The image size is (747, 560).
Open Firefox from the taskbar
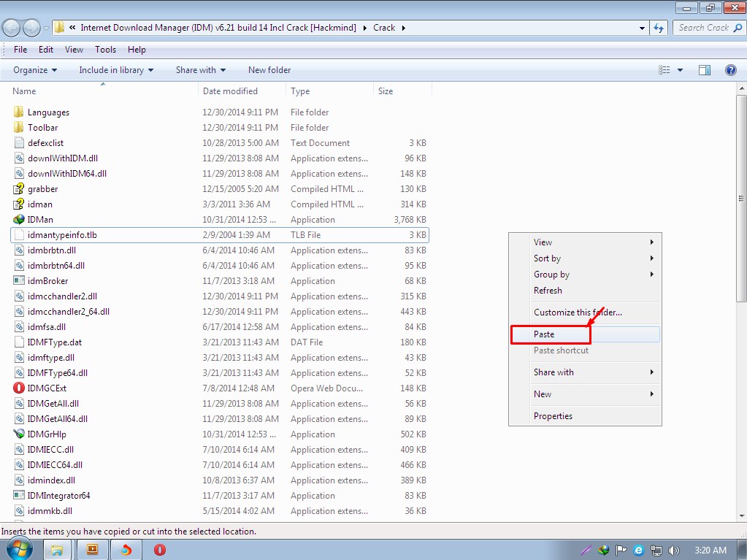[126, 550]
